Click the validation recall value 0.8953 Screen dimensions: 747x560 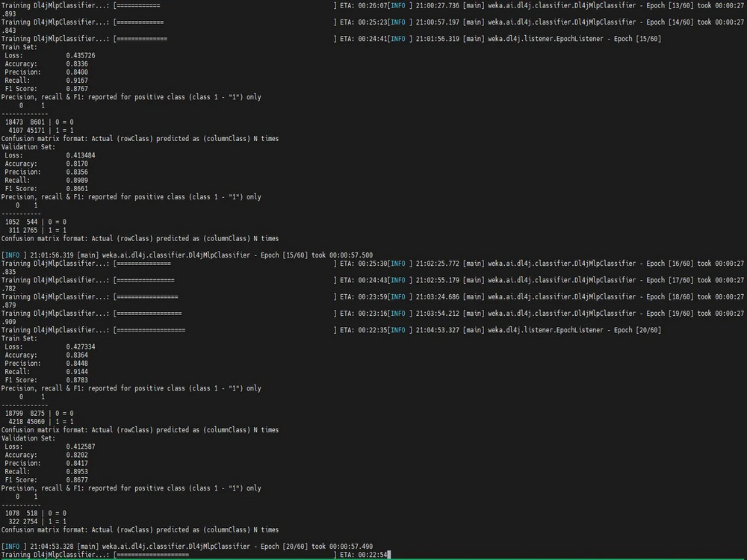tap(77, 472)
